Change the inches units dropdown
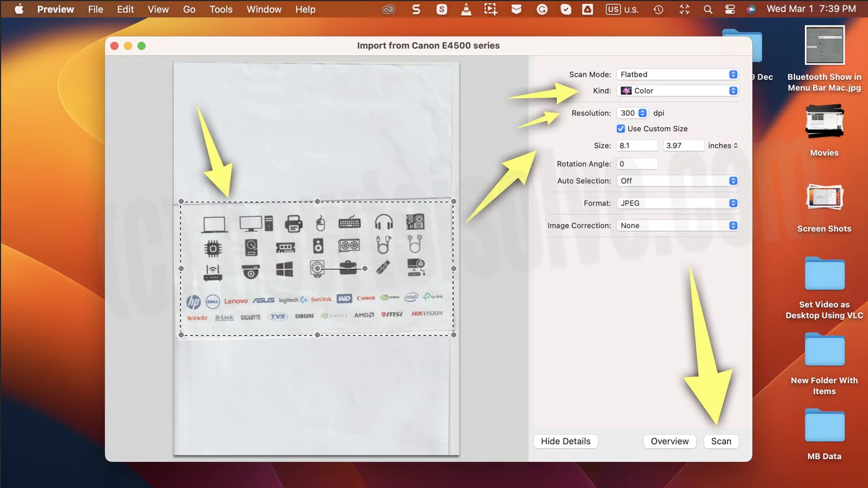The image size is (868, 488). point(723,146)
